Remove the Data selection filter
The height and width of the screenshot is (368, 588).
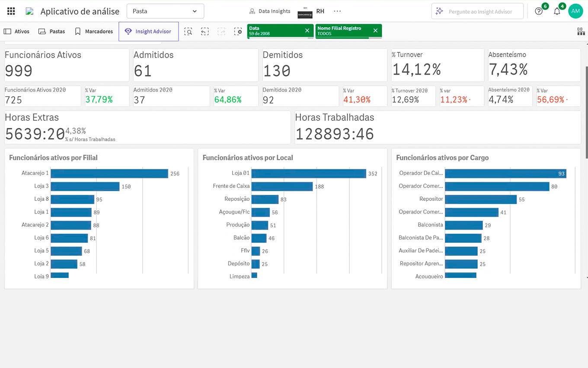307,31
